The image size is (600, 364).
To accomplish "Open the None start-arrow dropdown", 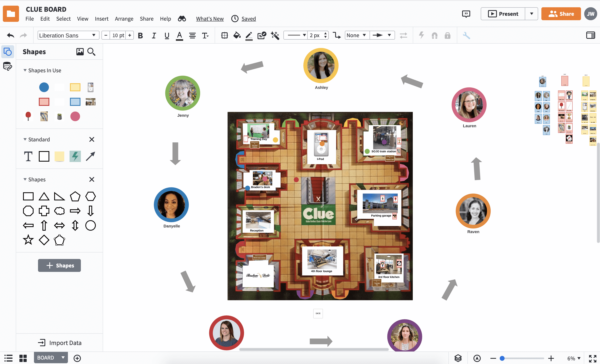I will click(x=357, y=35).
